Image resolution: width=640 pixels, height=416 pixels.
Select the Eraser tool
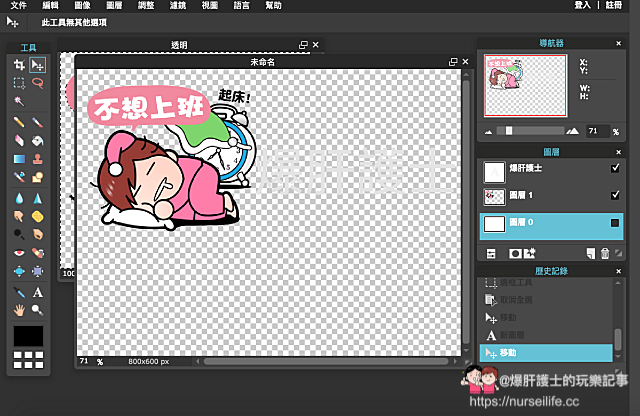point(19,141)
